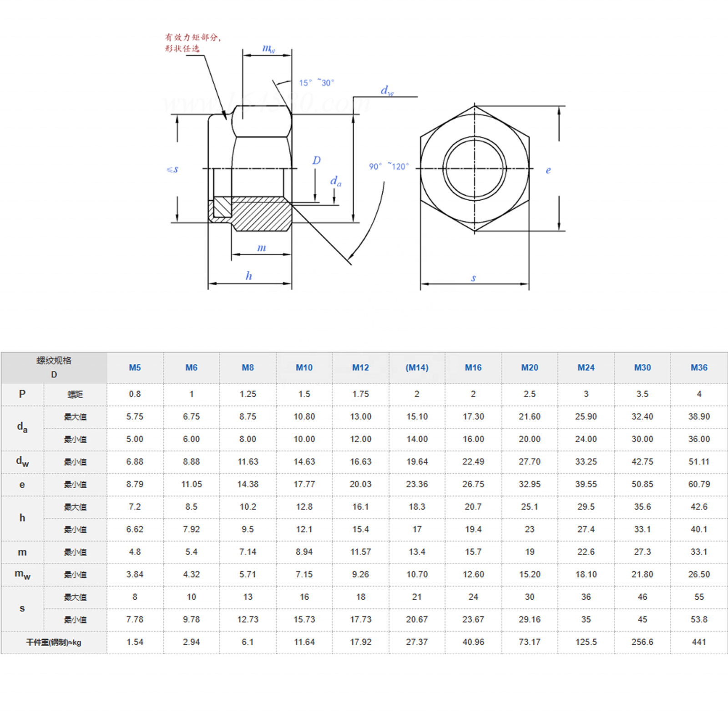The image size is (728, 728).
Task: Choose the M16 column header
Action: (x=473, y=368)
